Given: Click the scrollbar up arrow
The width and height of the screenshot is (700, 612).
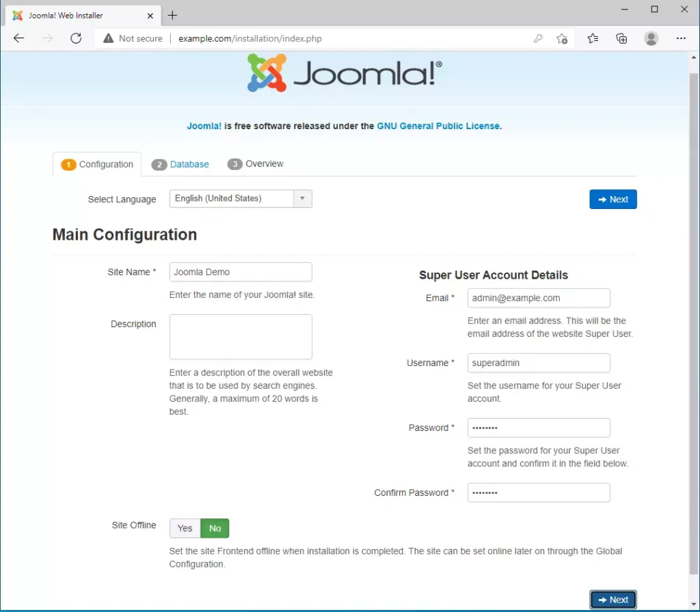Looking at the screenshot, I should (x=693, y=57).
